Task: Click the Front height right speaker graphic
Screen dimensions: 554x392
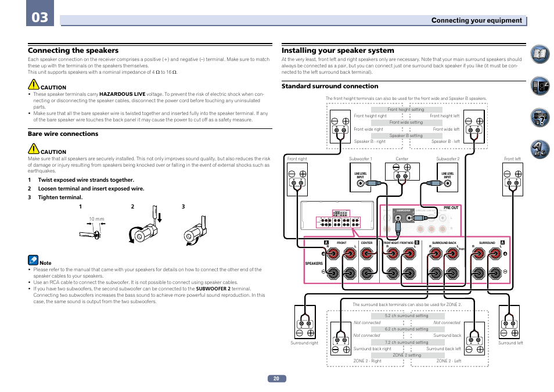Action: click(340, 127)
